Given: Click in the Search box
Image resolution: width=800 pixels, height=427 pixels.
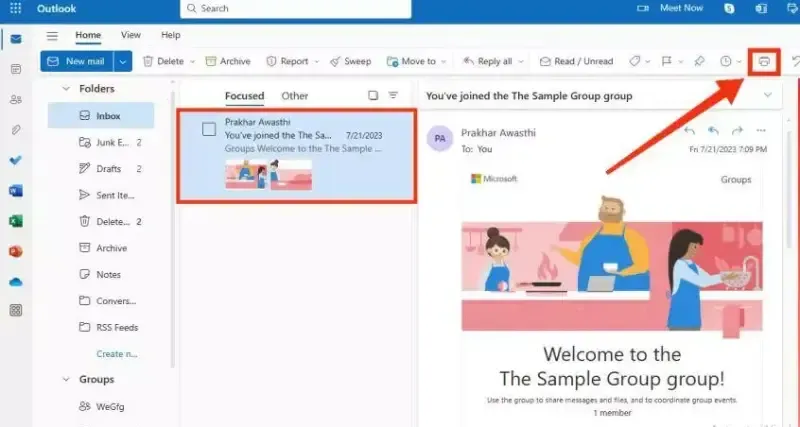Looking at the screenshot, I should click(295, 9).
